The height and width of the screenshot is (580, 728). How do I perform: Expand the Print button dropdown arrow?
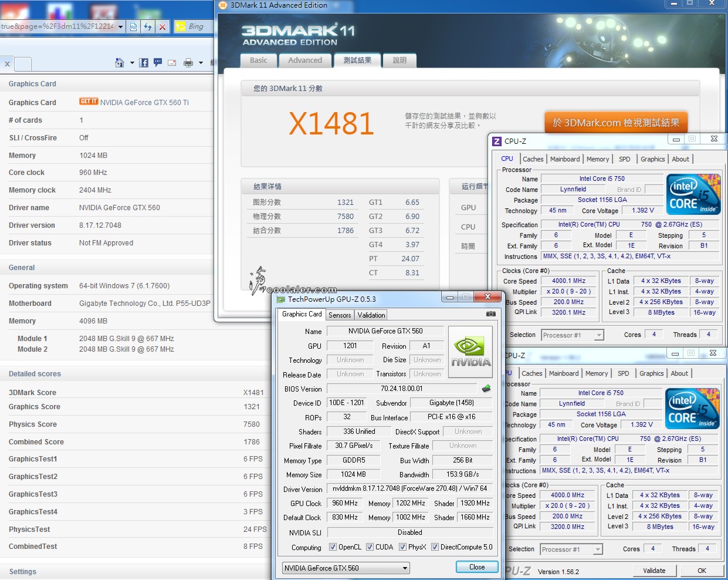[201, 63]
